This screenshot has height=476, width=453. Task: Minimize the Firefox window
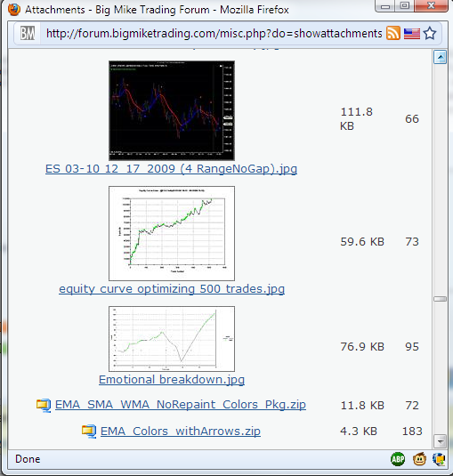click(385, 6)
